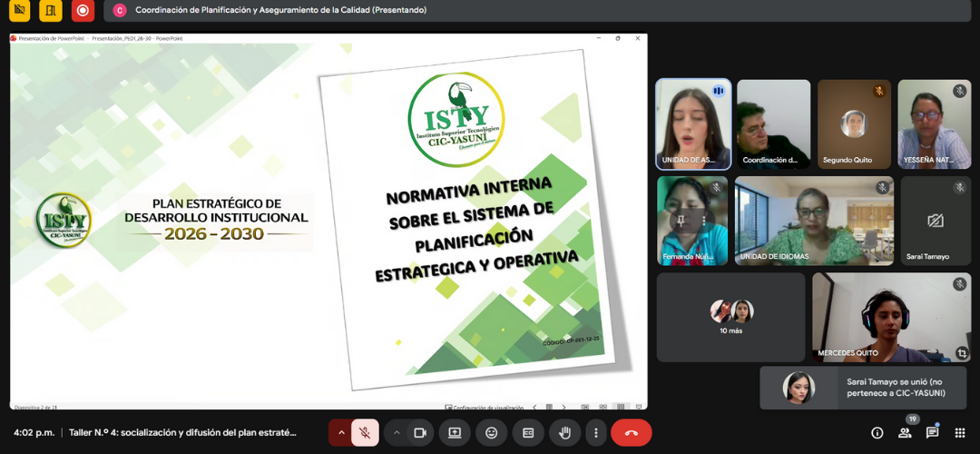Click the red recording indicator icon
The width and height of the screenshot is (980, 454).
(x=83, y=11)
